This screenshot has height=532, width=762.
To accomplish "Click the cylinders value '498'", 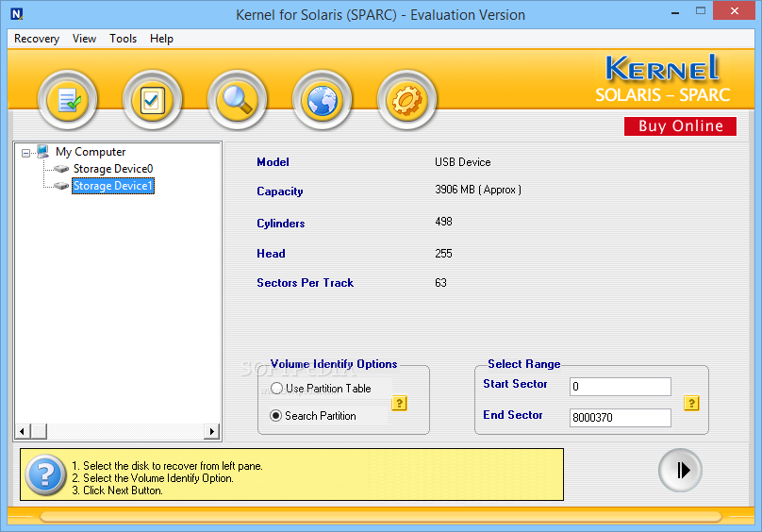I will 443,222.
